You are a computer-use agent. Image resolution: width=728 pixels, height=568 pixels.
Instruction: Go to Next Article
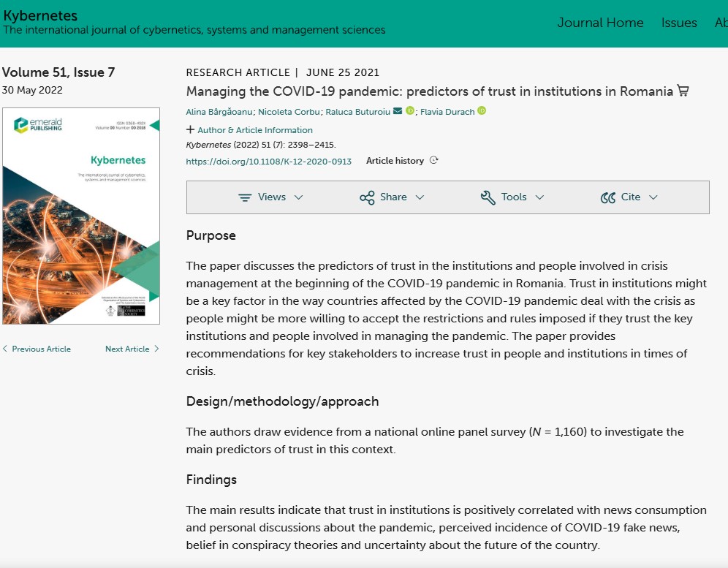[132, 349]
